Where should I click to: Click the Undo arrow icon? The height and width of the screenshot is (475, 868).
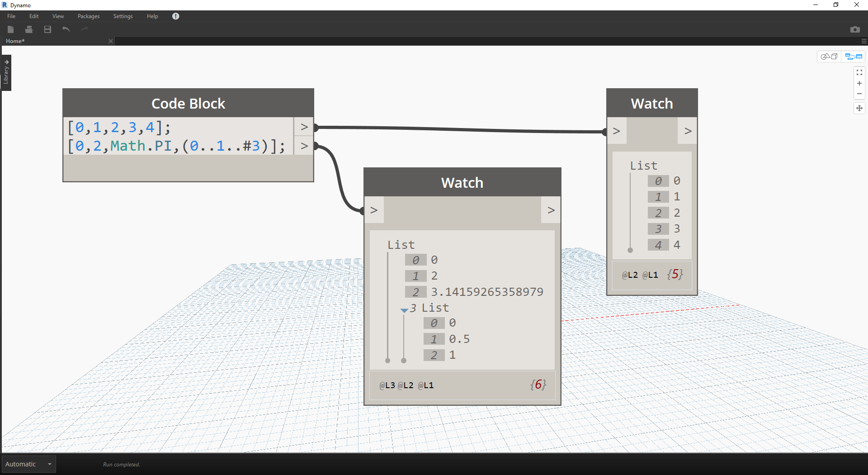pyautogui.click(x=66, y=29)
